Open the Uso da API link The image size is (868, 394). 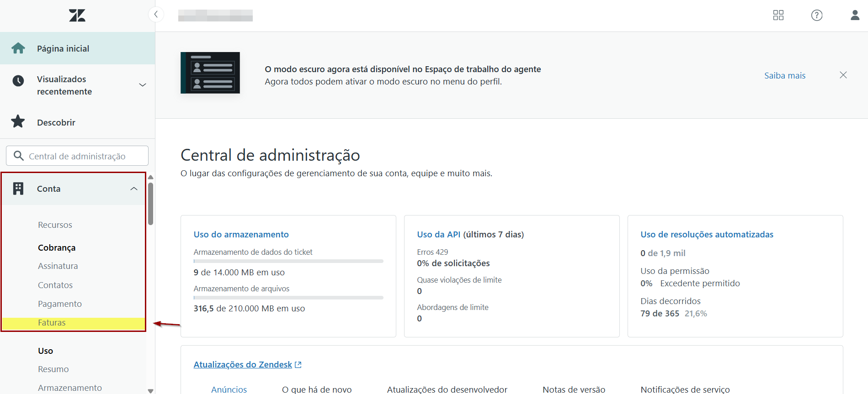(438, 234)
